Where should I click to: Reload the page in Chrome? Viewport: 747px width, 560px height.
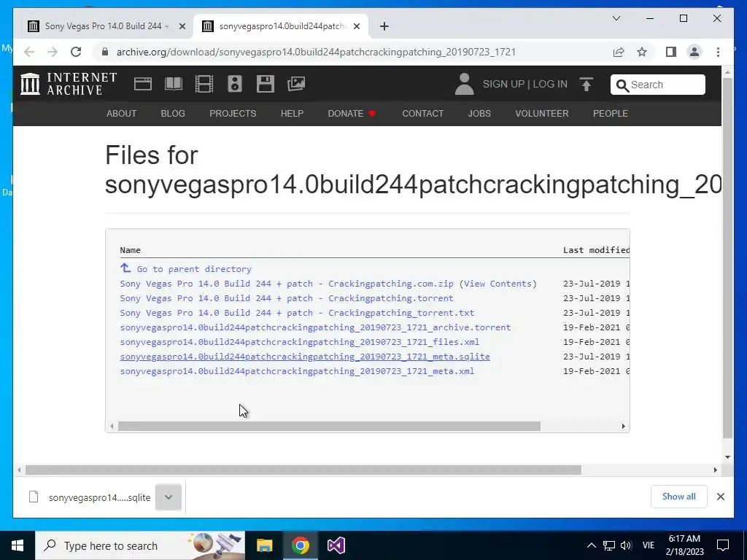[76, 52]
